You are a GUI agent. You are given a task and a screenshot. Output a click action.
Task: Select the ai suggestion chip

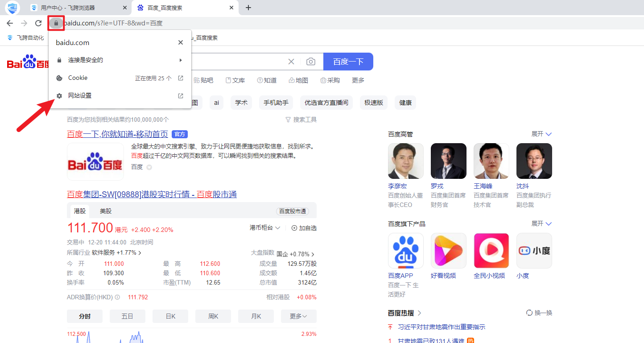[216, 103]
